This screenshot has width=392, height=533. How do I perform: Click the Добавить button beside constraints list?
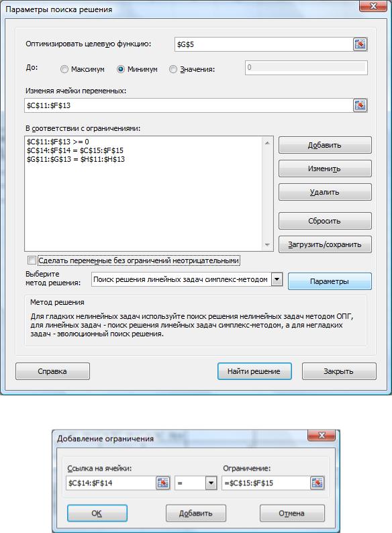(x=325, y=145)
